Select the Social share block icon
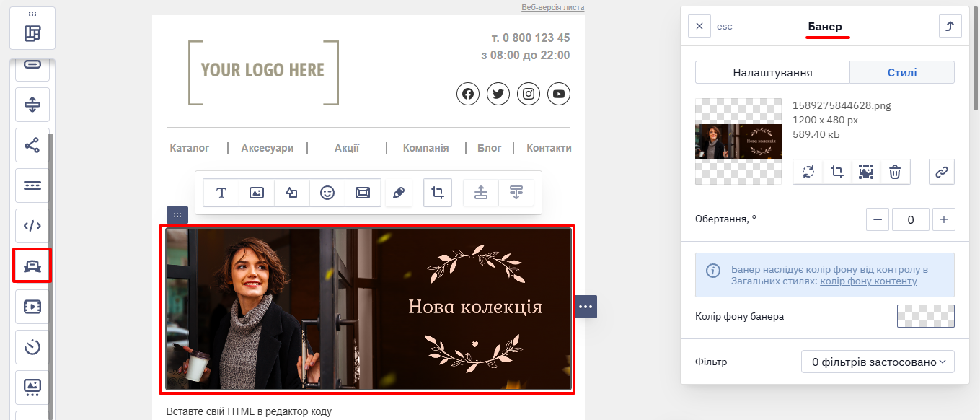 (32, 145)
